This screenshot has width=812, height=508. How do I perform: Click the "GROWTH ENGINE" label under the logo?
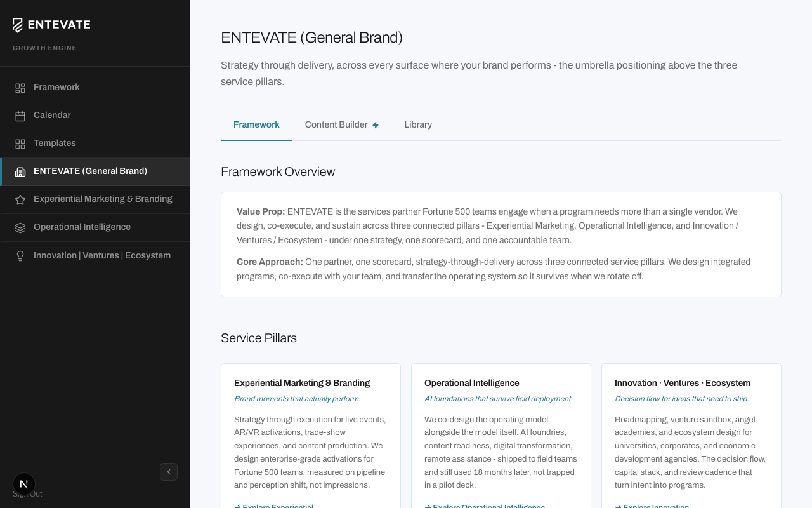(x=44, y=48)
